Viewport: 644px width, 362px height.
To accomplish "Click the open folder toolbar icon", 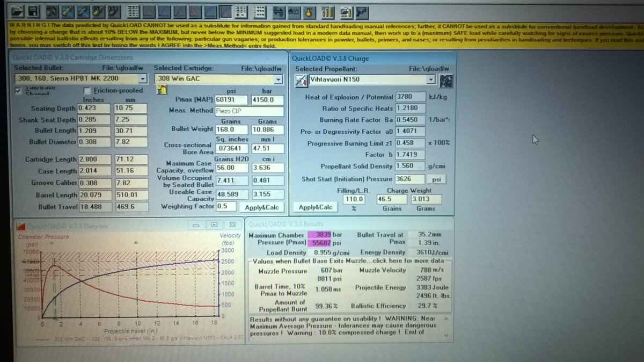I will [18, 11].
